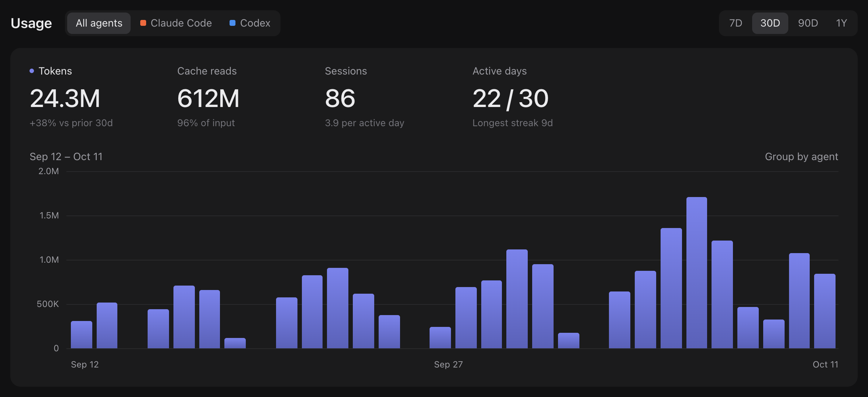Click the 86 sessions value
The image size is (868, 397).
click(340, 99)
